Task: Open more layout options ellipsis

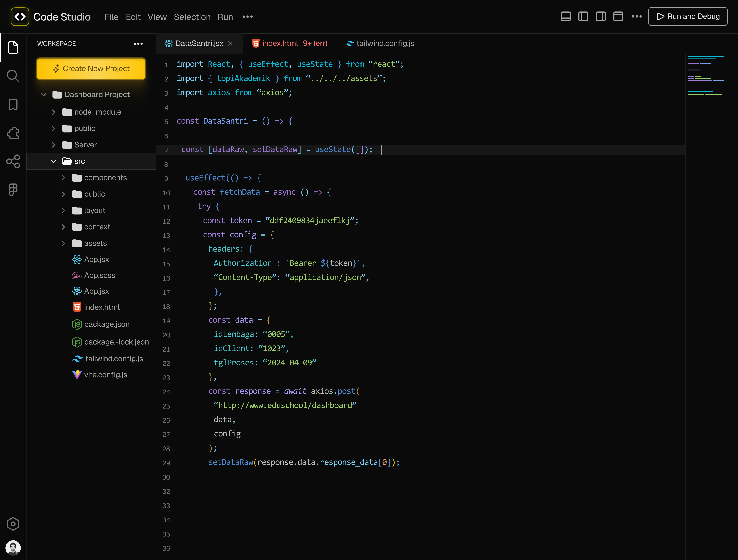Action: point(637,16)
